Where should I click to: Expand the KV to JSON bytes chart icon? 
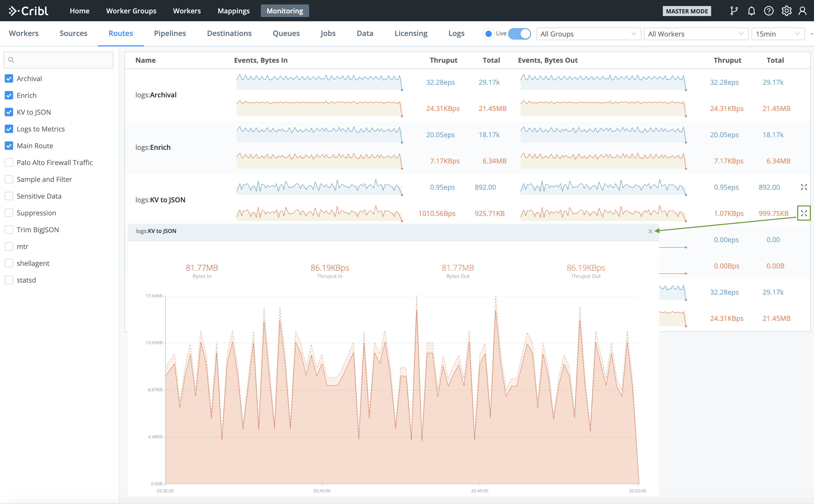tap(804, 213)
